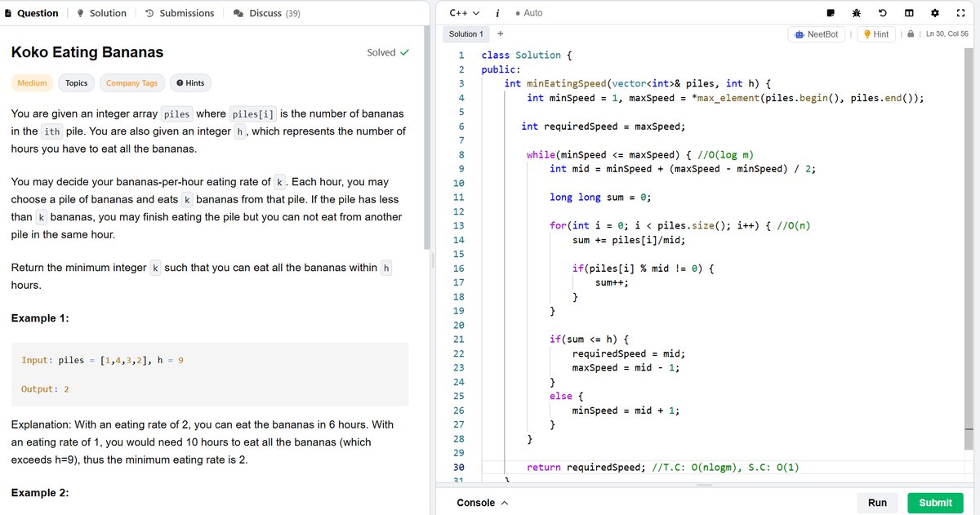Screen dimensions: 980x515
Task: Click the bug debugger icon
Action: [x=857, y=13]
